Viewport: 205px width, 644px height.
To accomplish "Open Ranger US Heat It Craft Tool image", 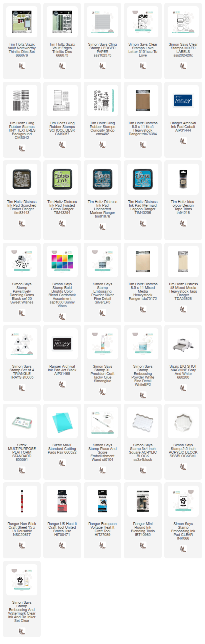I will [x=62, y=501].
